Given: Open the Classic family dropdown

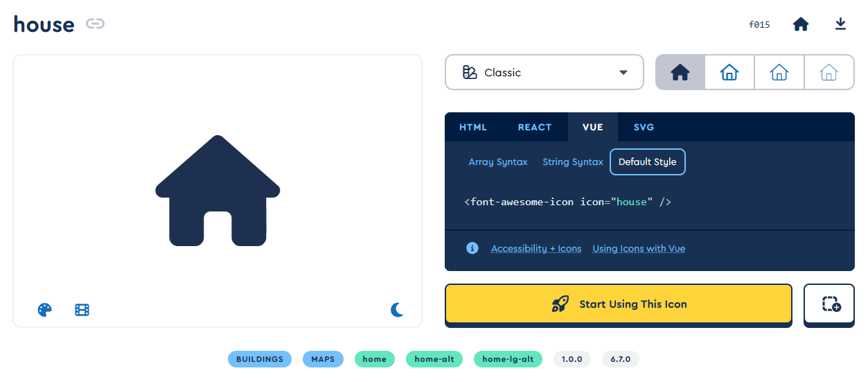Looking at the screenshot, I should [544, 72].
